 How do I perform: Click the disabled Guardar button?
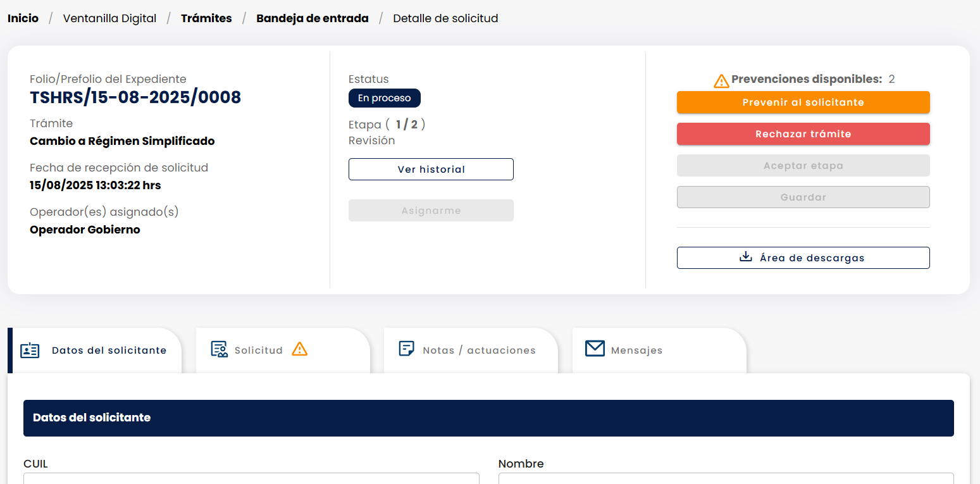click(x=803, y=197)
